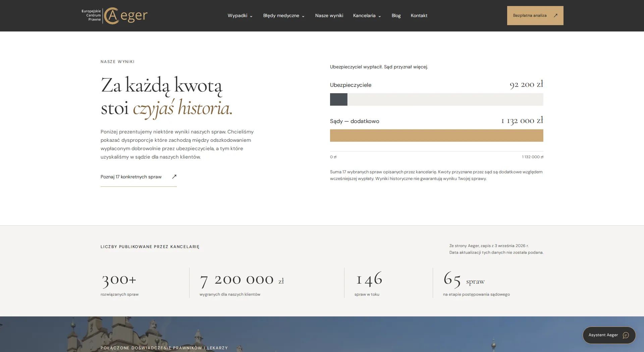Click the Błędy medyczne menu label

click(281, 15)
